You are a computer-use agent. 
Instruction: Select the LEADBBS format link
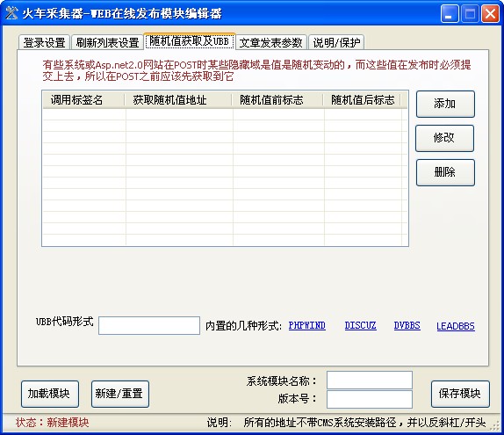456,326
